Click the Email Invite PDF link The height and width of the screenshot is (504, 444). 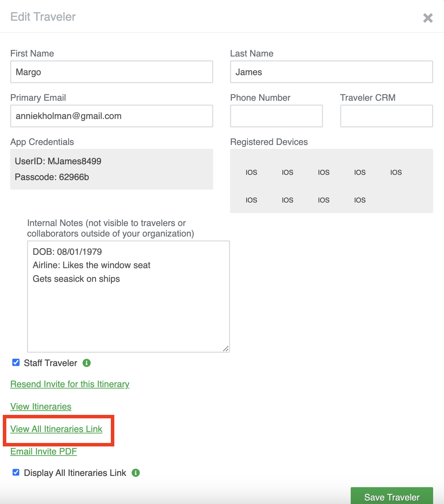[43, 451]
